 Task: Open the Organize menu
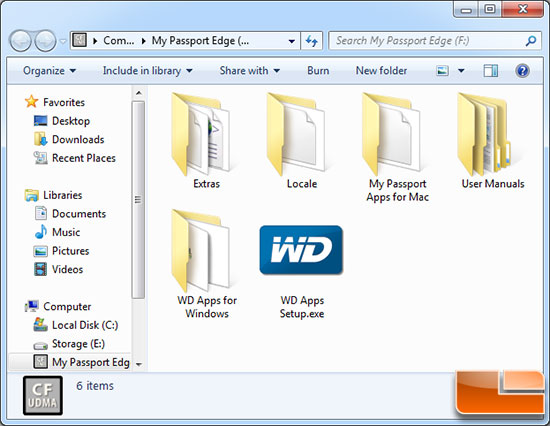(49, 71)
